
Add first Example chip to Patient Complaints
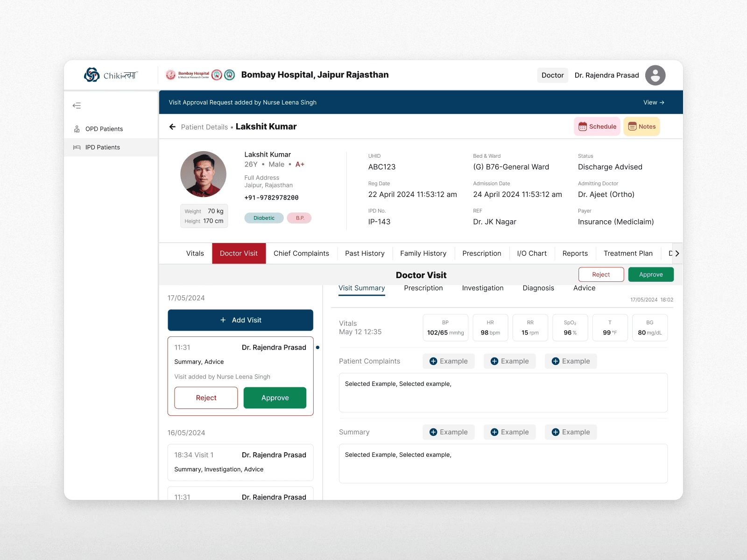point(449,361)
